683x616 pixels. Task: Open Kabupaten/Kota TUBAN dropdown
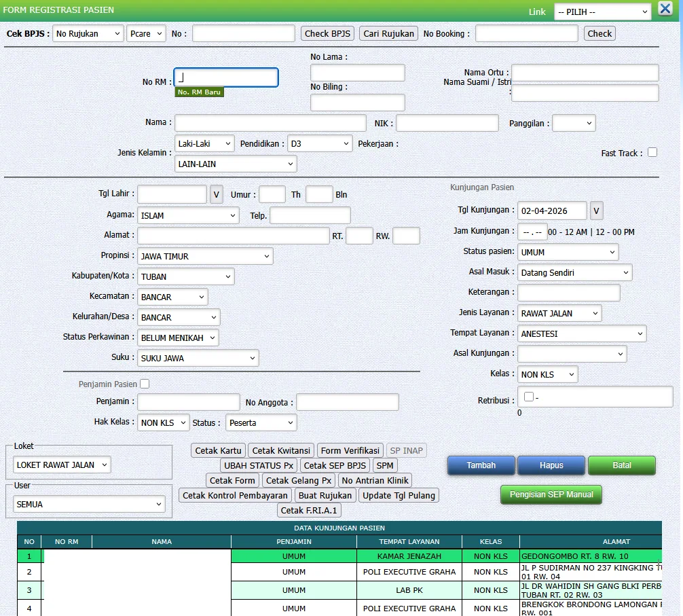[186, 276]
